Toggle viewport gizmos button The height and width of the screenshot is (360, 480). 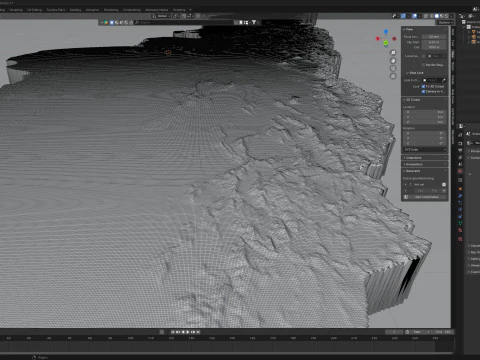(x=403, y=16)
